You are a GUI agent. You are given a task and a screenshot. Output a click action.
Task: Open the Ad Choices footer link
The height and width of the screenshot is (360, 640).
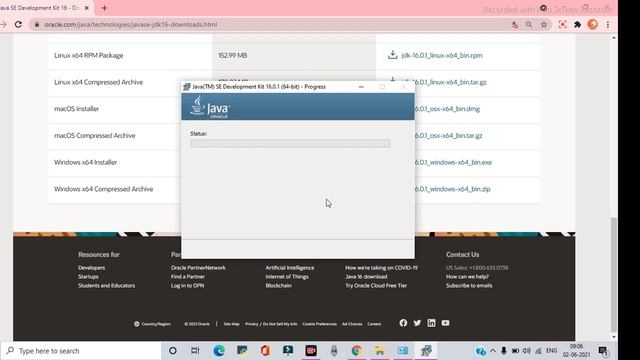[352, 324]
